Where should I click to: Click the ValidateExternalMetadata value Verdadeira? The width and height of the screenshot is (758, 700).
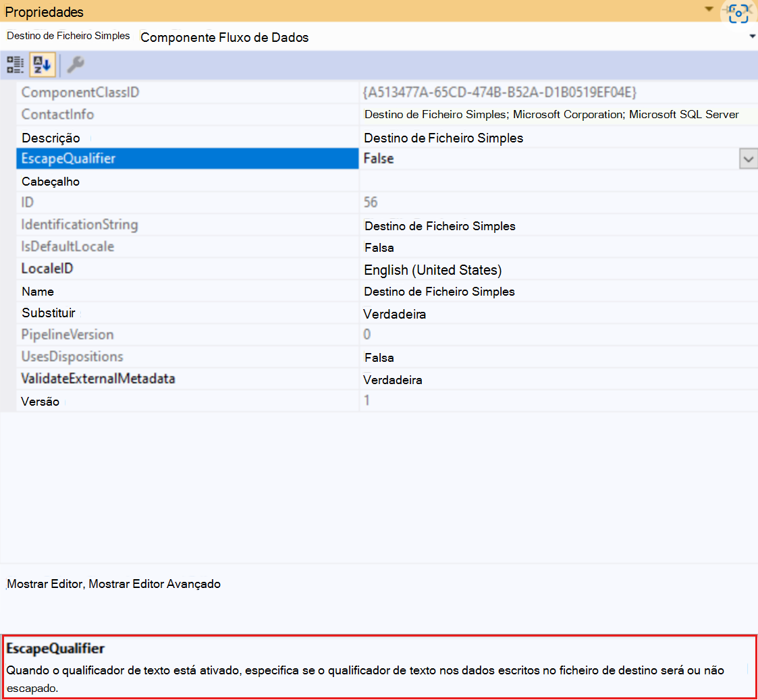click(x=393, y=380)
